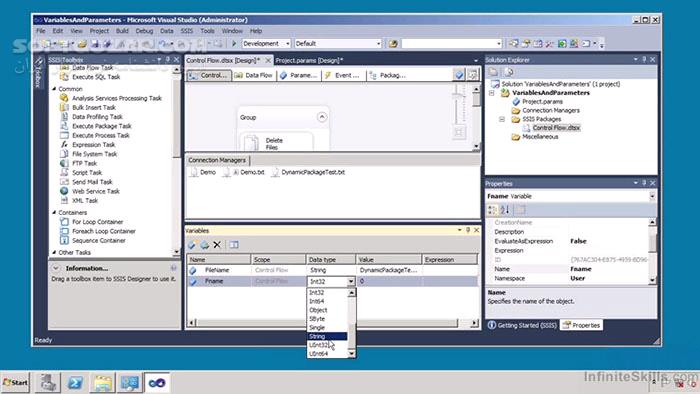Click the Delete Files task in designer
Viewport: 700px width, 394px height.
[276, 142]
